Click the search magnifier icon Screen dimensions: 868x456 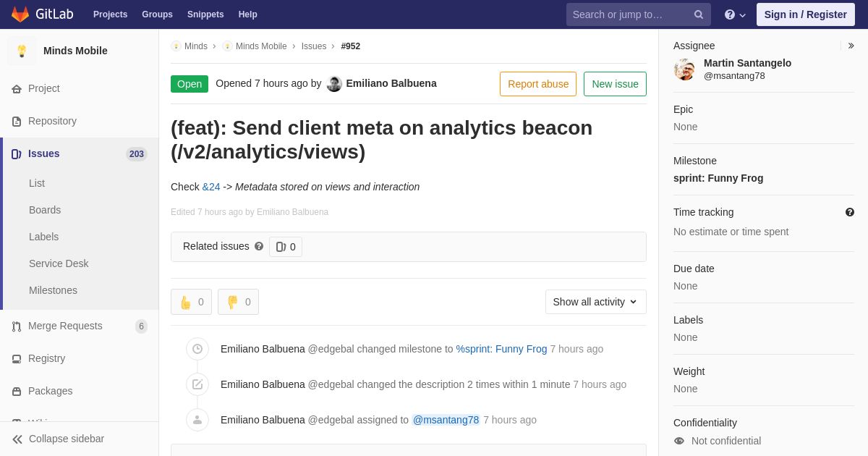pyautogui.click(x=699, y=14)
